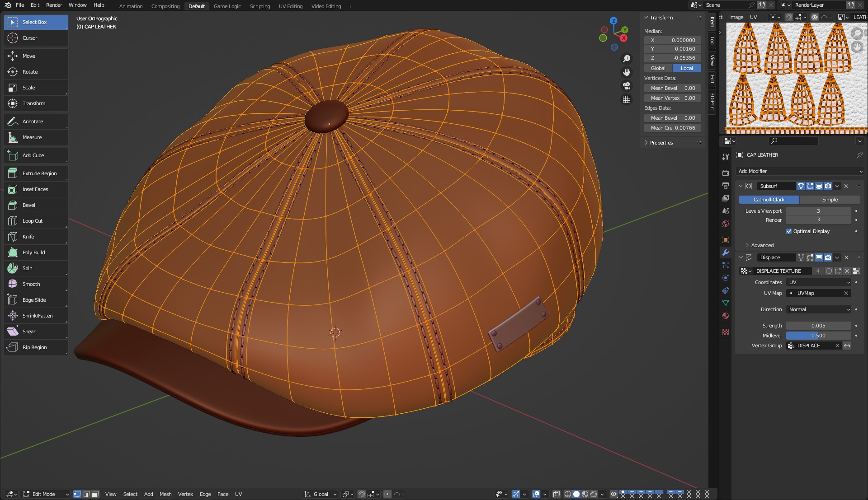868x500 pixels.
Task: Click viewport zoom magnifier icon
Action: coord(627,59)
